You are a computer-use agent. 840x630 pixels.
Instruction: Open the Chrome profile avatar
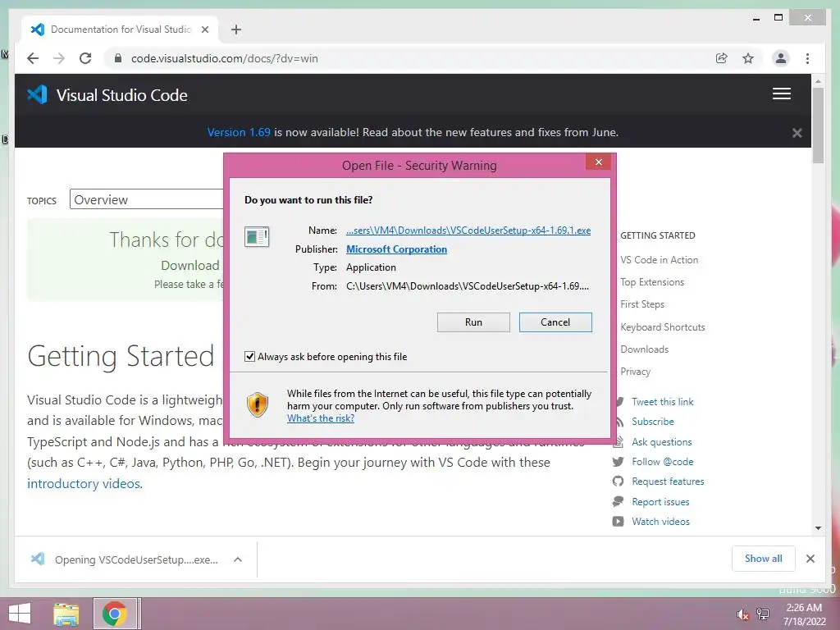781,58
